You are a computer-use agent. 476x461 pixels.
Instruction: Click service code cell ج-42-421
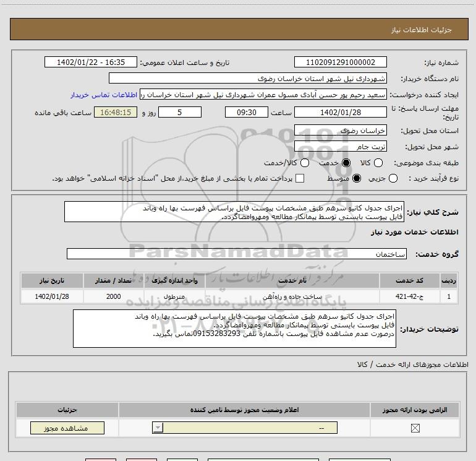[x=409, y=296]
